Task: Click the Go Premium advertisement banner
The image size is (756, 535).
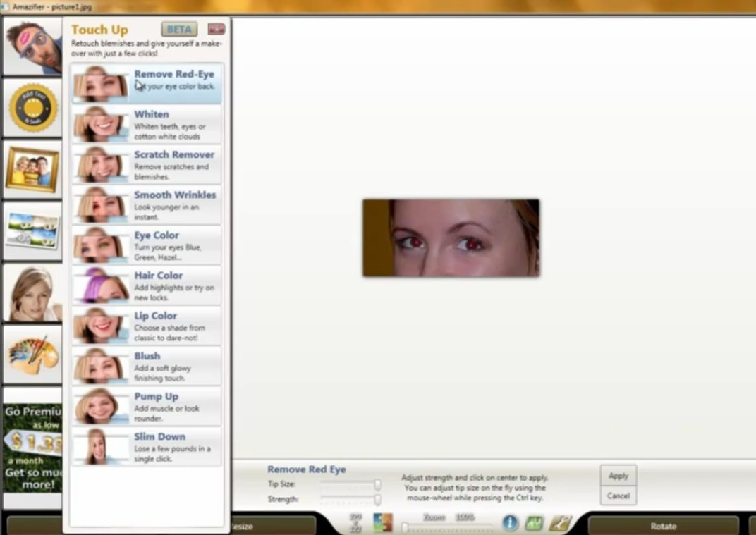Action: coord(32,448)
